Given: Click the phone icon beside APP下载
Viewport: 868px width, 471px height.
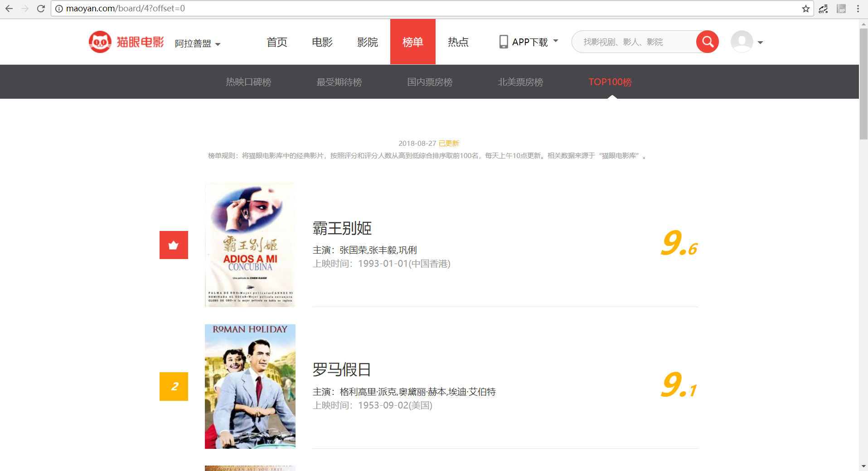Looking at the screenshot, I should (x=504, y=42).
